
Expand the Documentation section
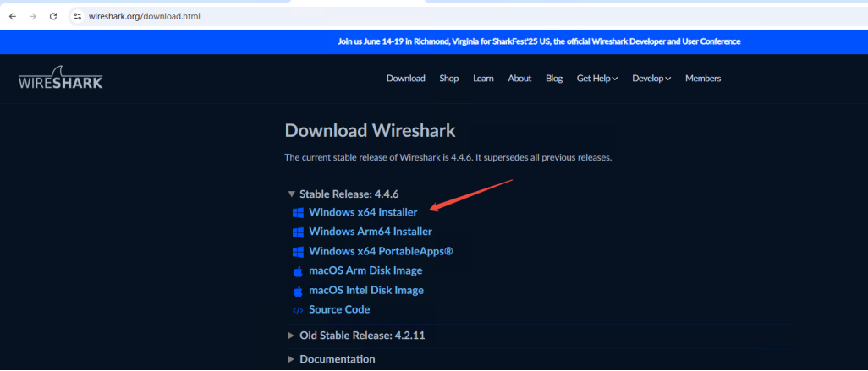coord(331,359)
